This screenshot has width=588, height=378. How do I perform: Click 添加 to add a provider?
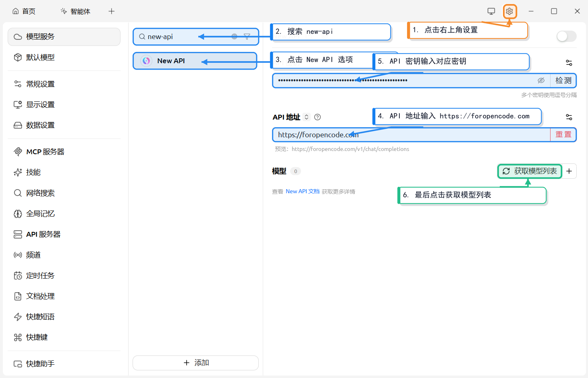tap(195, 363)
